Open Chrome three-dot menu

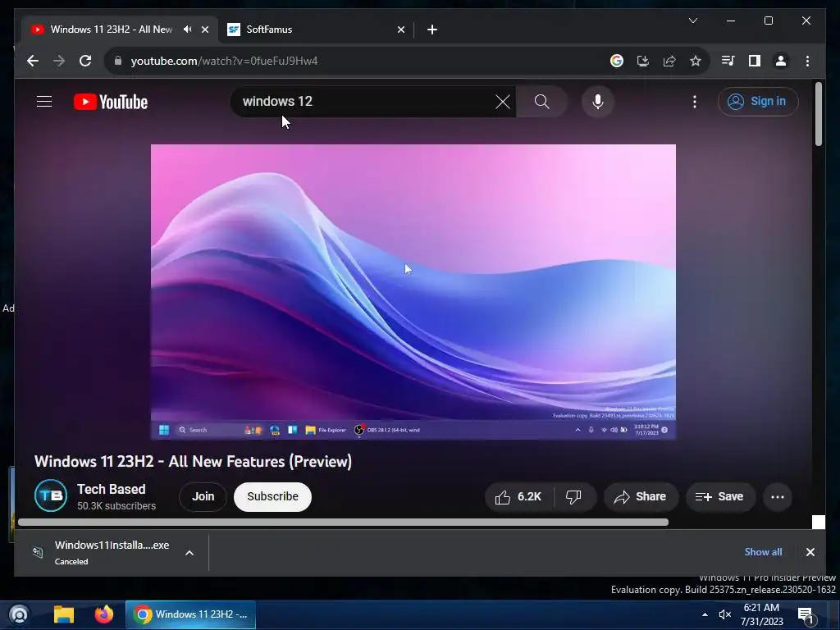[807, 61]
